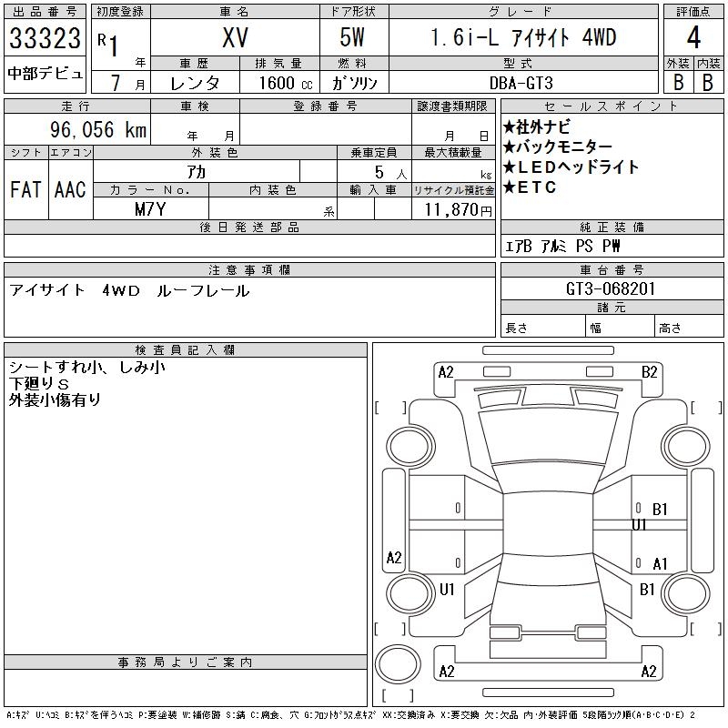The width and height of the screenshot is (728, 728).
Task: Click the inspector note 外装小傷有り
Action: [55, 399]
